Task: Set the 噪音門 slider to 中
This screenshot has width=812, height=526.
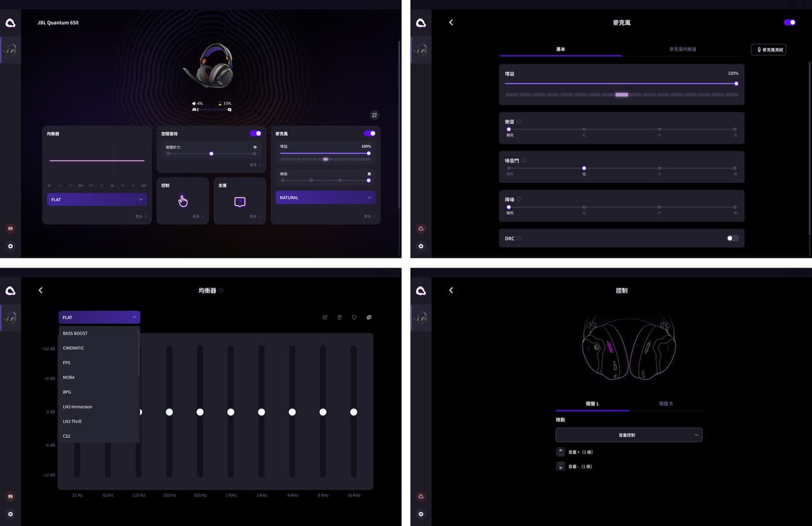Action: click(x=660, y=168)
